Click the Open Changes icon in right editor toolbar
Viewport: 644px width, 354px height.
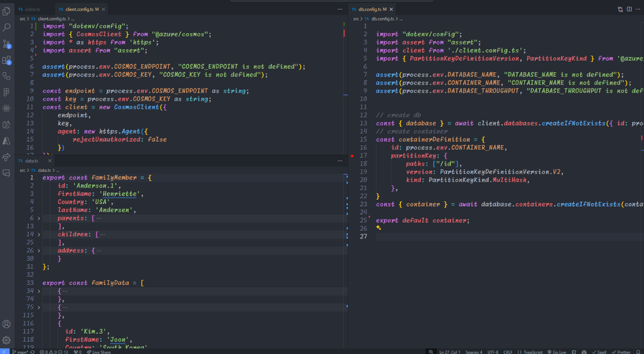[620, 9]
